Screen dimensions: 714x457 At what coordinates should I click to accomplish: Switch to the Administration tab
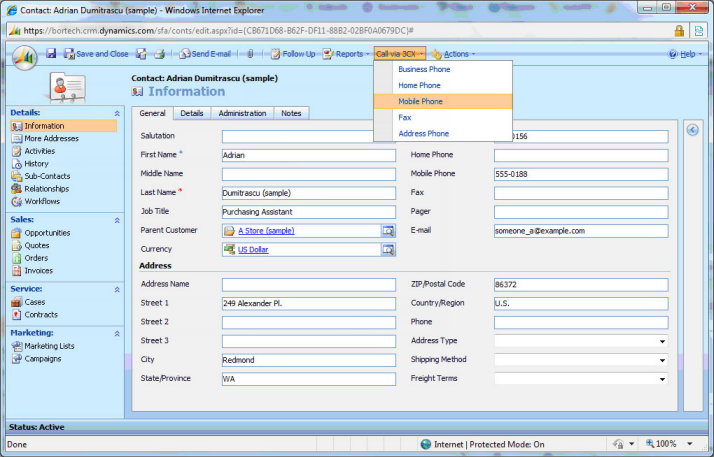[242, 113]
